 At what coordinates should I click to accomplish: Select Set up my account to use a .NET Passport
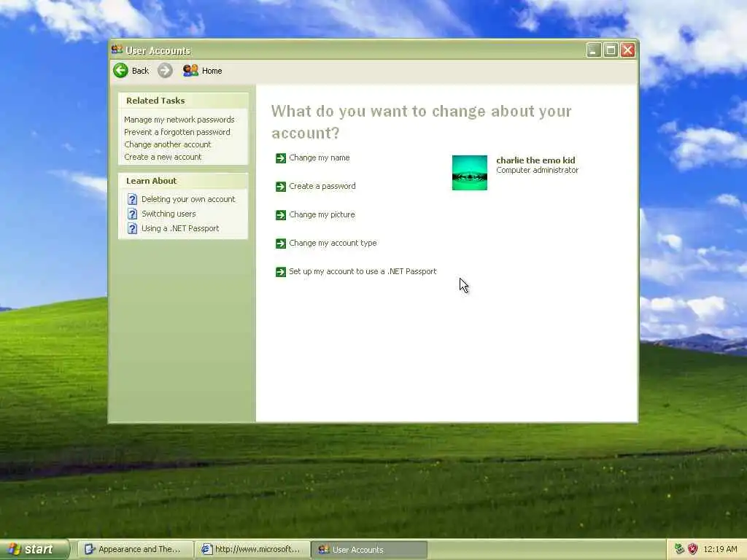(x=363, y=271)
